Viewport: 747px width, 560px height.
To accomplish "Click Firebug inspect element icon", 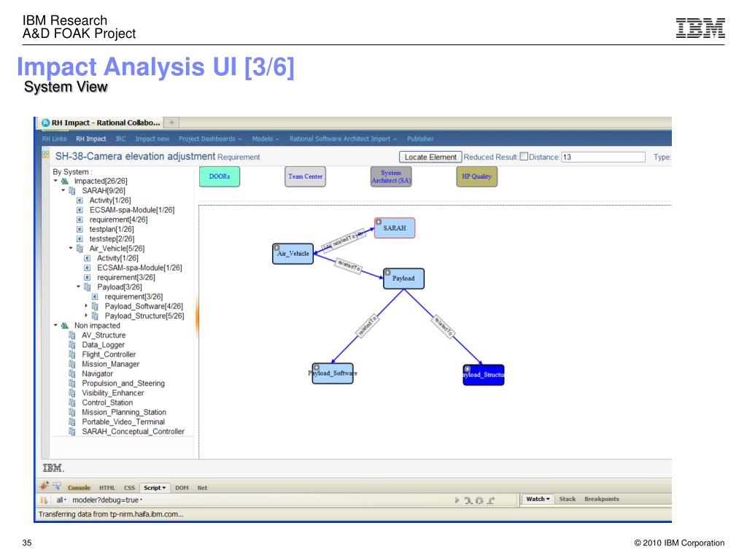I will [57, 486].
